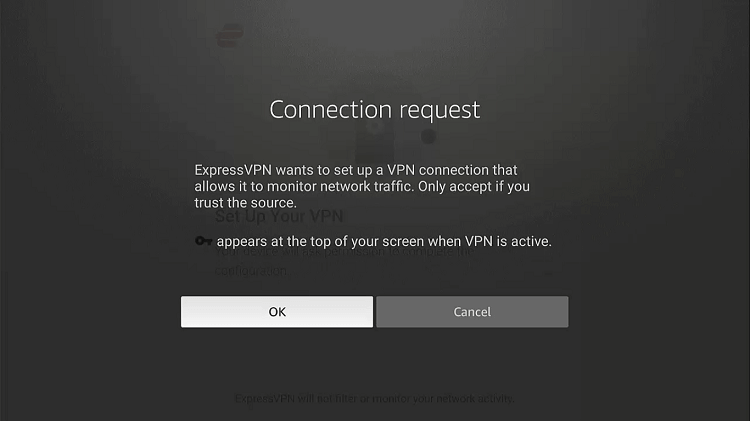750x421 pixels.
Task: Confirm the VPN connection with OK
Action: (276, 312)
